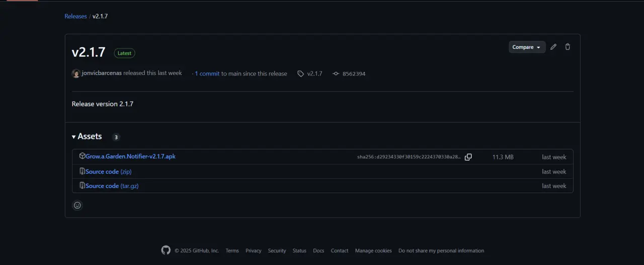Click the pencil edit release icon
644x265 pixels.
point(553,47)
